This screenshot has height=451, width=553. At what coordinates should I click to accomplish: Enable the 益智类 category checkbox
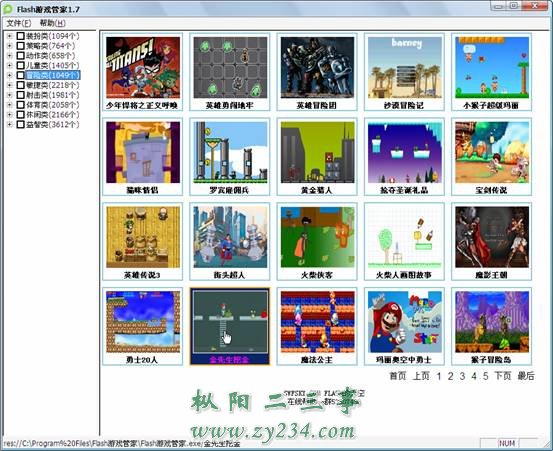pos(20,124)
